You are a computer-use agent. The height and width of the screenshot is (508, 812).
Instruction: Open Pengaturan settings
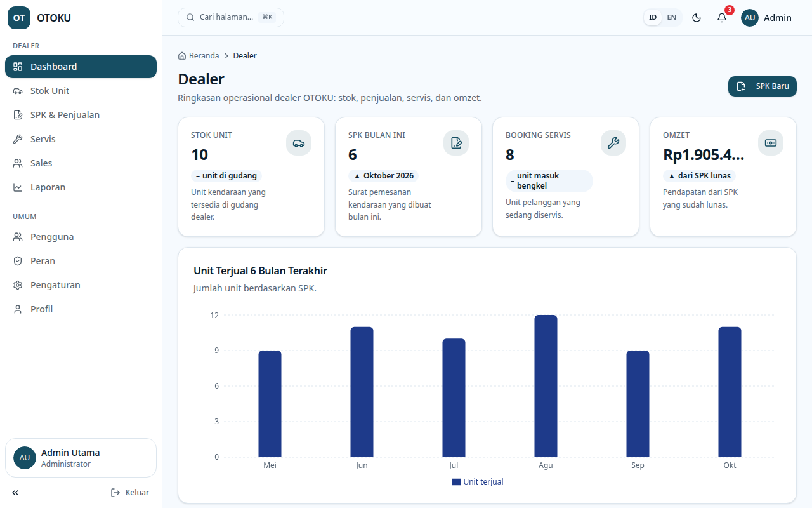81,285
